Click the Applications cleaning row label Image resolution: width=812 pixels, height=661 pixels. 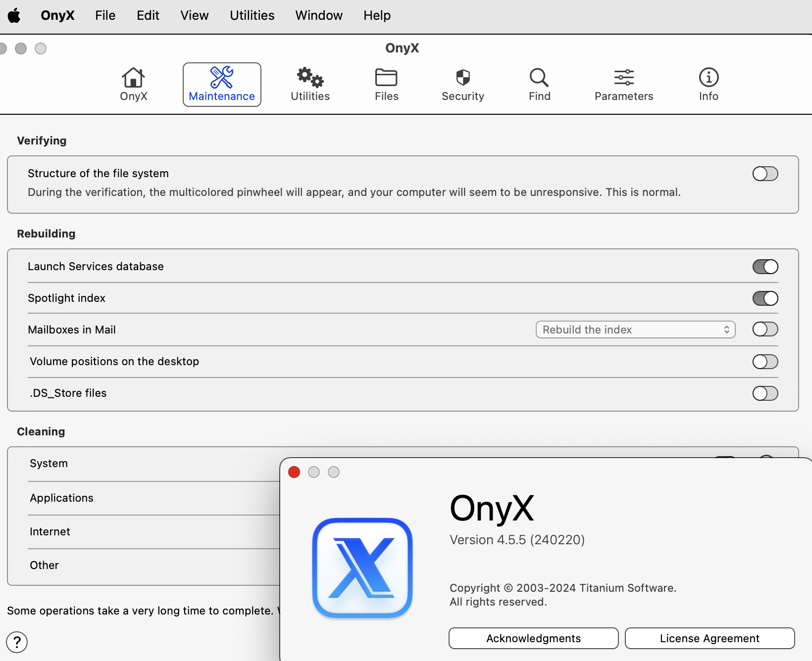point(61,498)
